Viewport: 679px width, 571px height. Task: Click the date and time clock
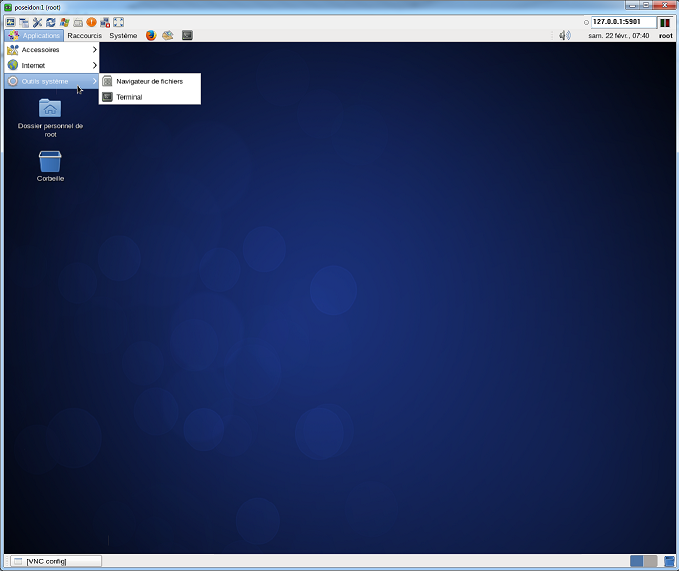click(x=618, y=35)
